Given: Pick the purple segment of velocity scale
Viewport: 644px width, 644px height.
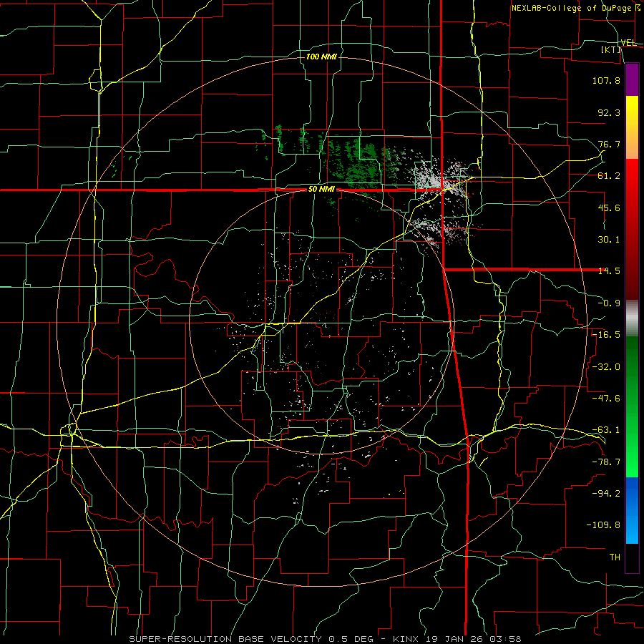Looking at the screenshot, I should tap(632, 79).
